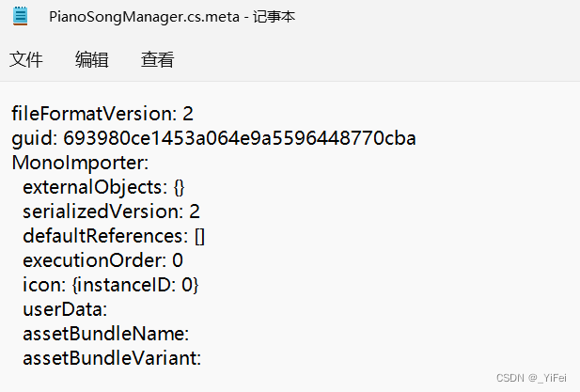
Task: Click the CSDN @_YiFei watermark
Action: coord(533,377)
